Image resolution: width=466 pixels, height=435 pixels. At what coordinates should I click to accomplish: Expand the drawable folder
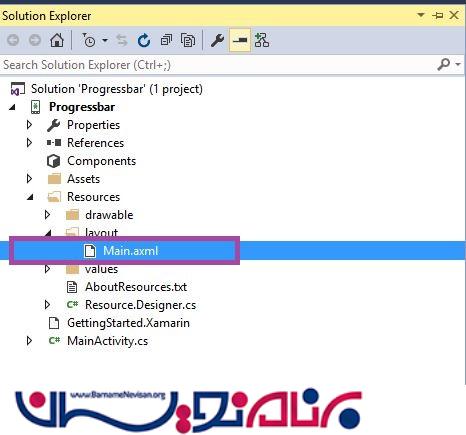tap(47, 215)
